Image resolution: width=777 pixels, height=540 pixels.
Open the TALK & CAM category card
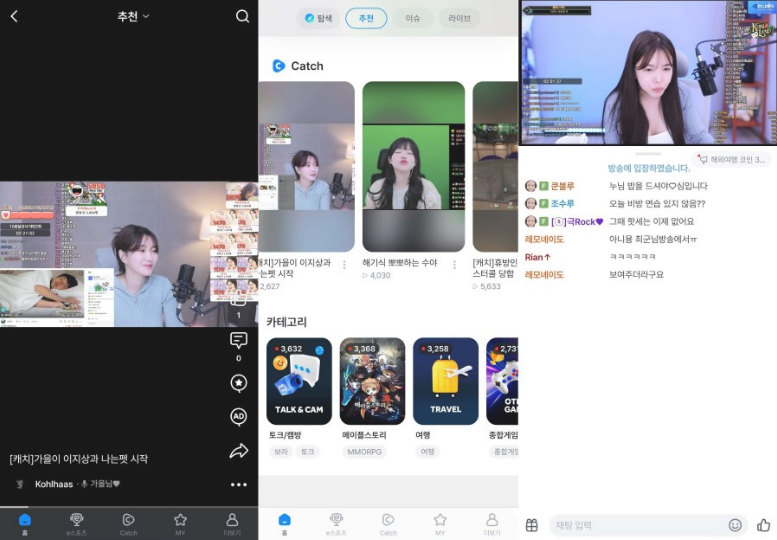[x=299, y=381]
